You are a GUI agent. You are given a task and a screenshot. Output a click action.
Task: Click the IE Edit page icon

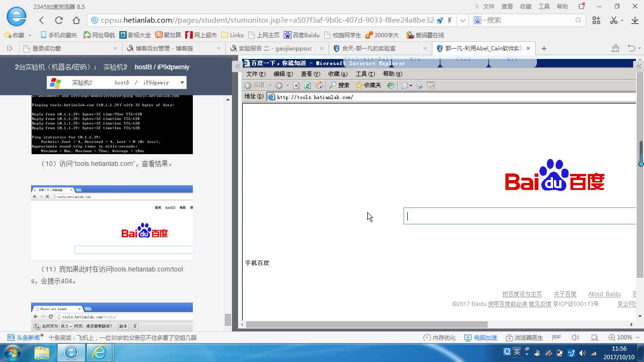pyautogui.click(x=430, y=85)
